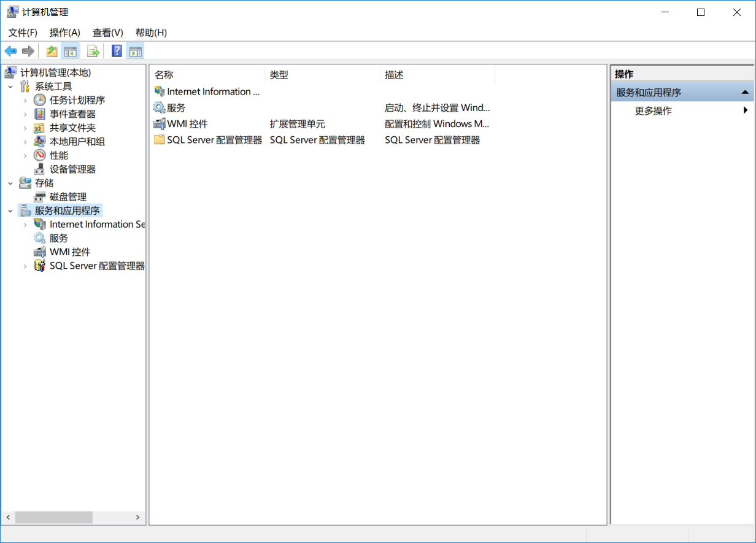Screen dimensions: 756x543
Task: Click the tree scrollbar left arrow
Action: [x=7, y=517]
